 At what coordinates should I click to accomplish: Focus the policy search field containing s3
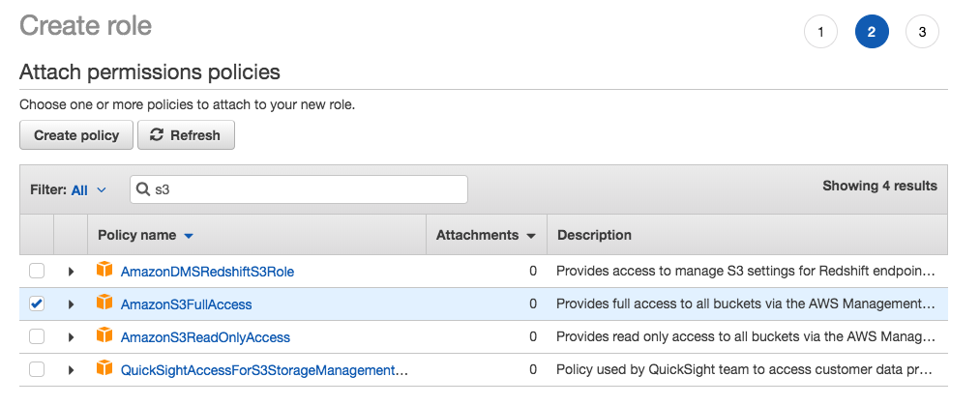tap(299, 189)
